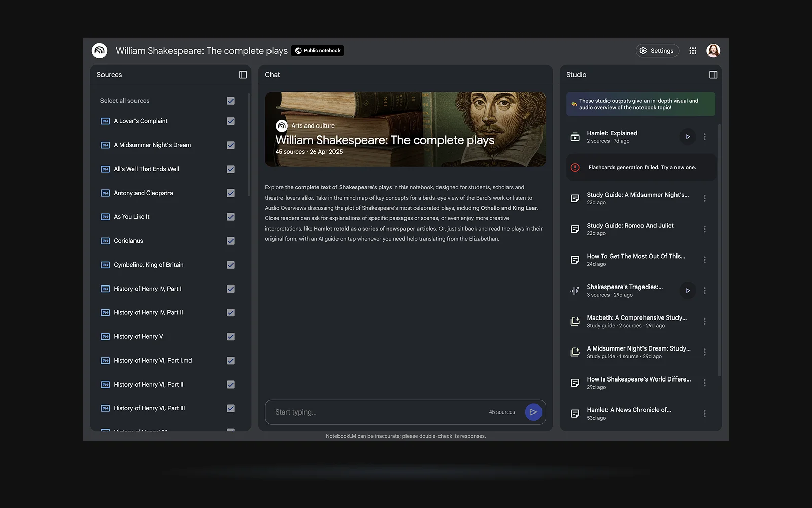Click Macbeth study guide report icon
Viewport: 812px width, 508px height.
point(575,321)
